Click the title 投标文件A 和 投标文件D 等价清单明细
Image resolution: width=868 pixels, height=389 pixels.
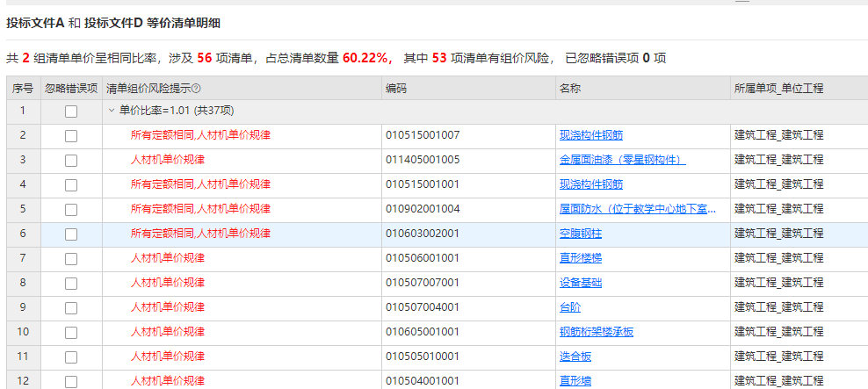tap(113, 23)
